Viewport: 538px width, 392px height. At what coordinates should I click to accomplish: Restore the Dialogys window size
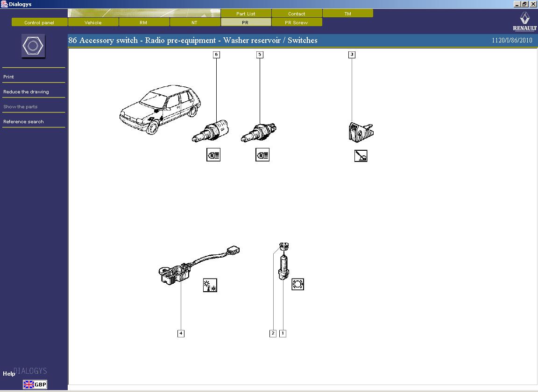(524, 4)
